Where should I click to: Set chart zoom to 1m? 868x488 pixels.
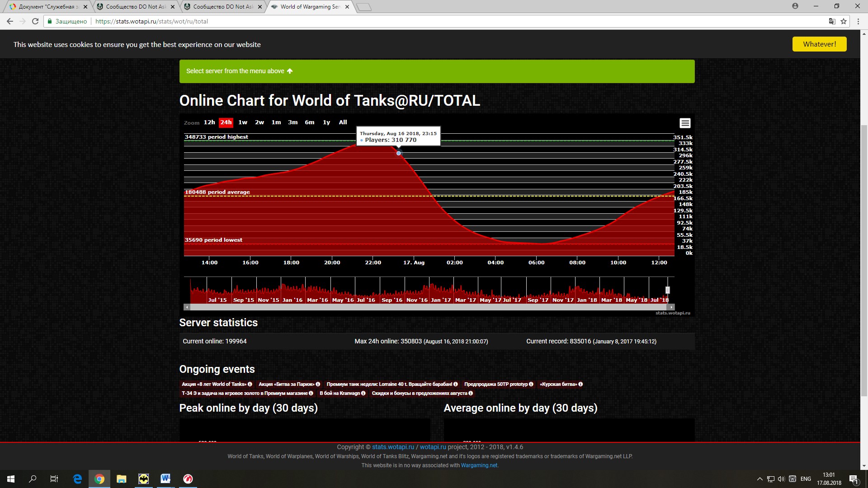276,122
